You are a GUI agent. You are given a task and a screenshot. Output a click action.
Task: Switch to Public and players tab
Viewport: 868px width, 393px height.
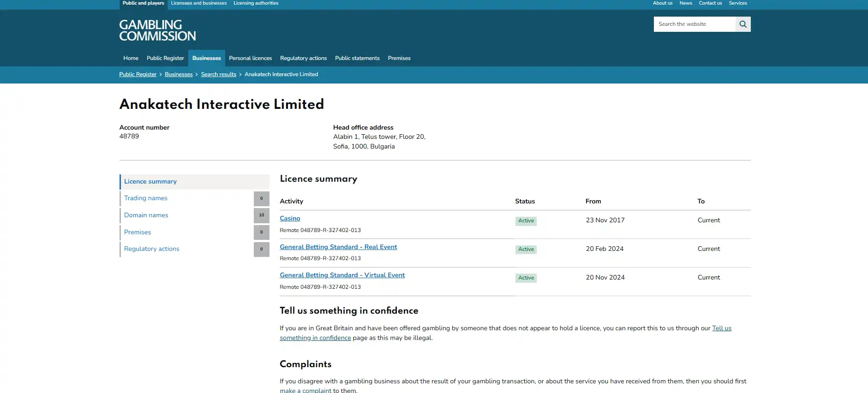(144, 4)
